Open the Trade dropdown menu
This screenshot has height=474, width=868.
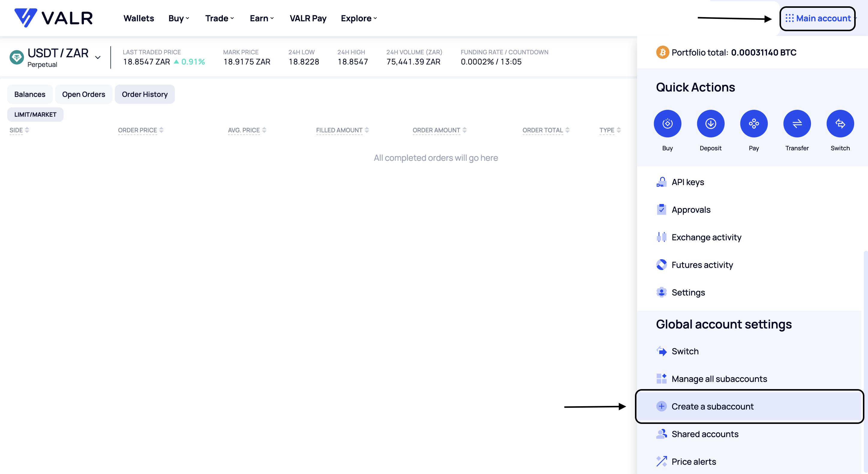coord(219,18)
